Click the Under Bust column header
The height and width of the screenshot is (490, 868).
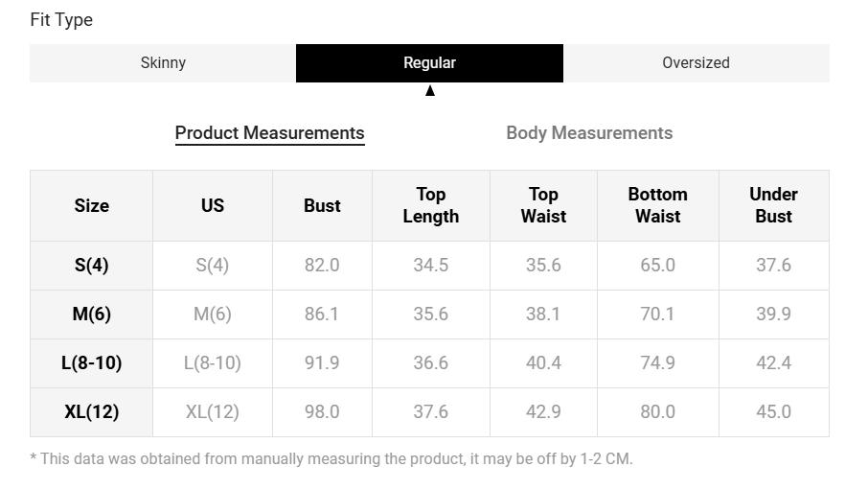(773, 206)
